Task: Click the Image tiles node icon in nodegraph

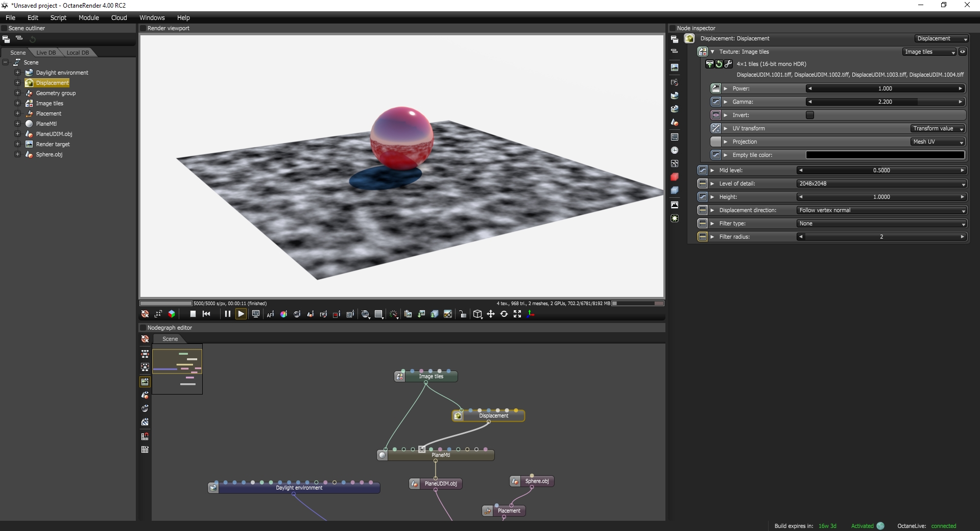Action: tap(400, 377)
